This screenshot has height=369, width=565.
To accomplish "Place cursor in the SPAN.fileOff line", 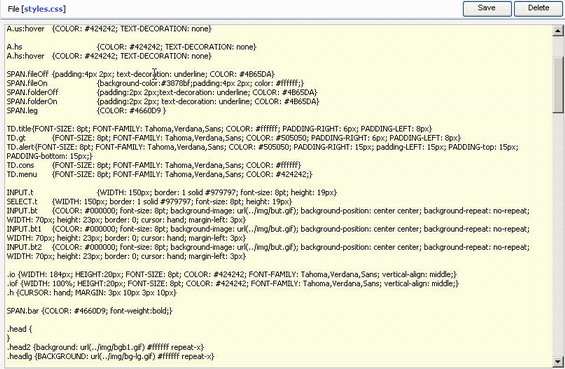I will (x=141, y=74).
